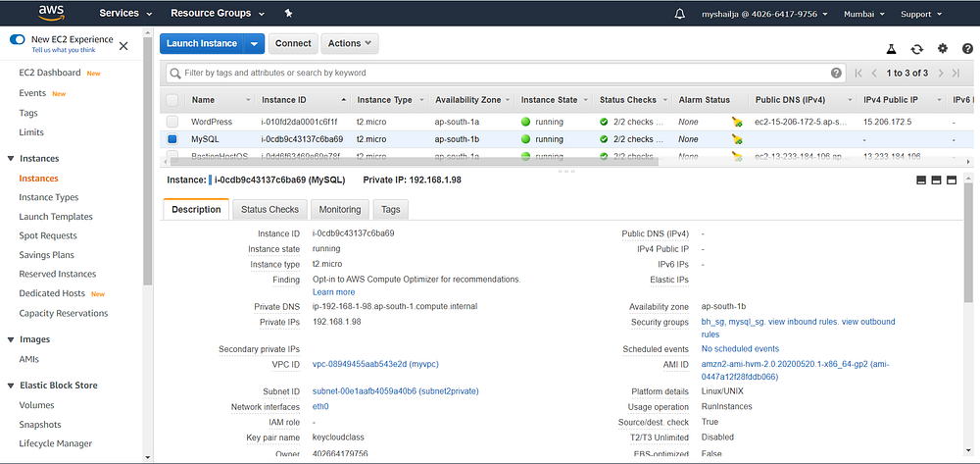Open the Services dropdown menu
The width and height of the screenshot is (980, 464).
point(125,13)
